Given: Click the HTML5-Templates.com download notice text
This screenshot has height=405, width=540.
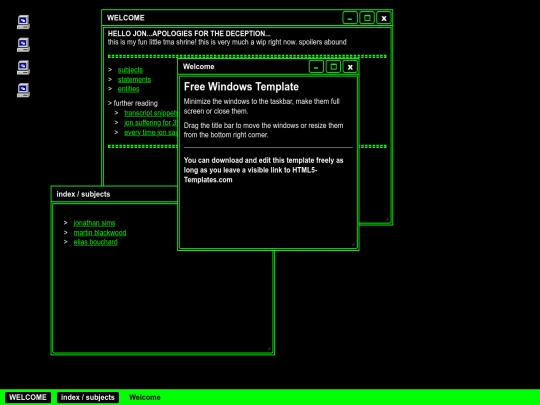Looking at the screenshot, I should click(x=263, y=170).
